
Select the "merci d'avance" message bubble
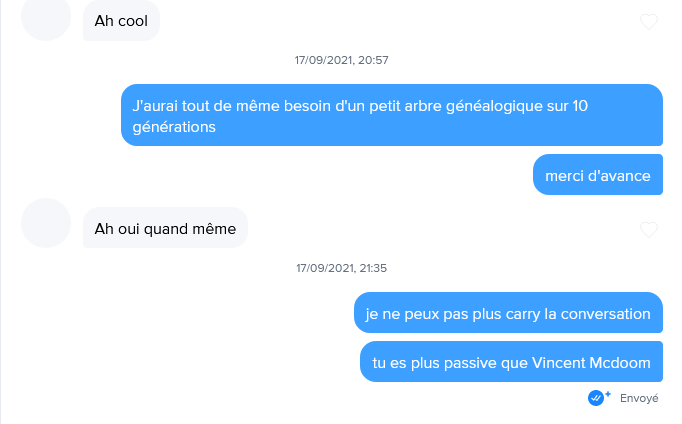click(598, 174)
